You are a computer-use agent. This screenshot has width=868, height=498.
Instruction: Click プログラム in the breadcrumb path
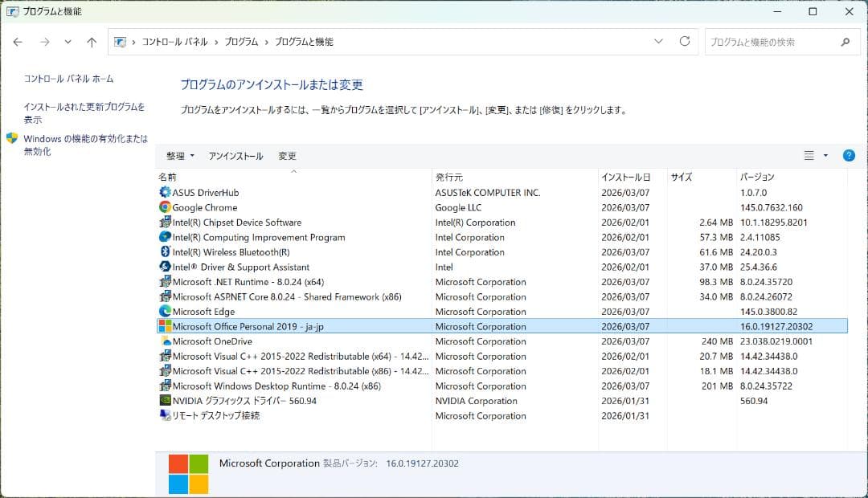click(x=241, y=42)
